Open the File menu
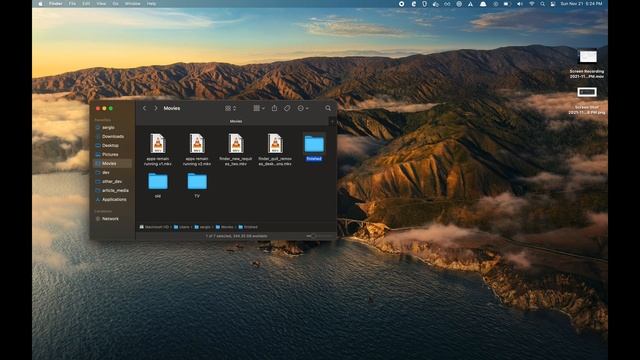This screenshot has width=640, height=360. [x=72, y=4]
